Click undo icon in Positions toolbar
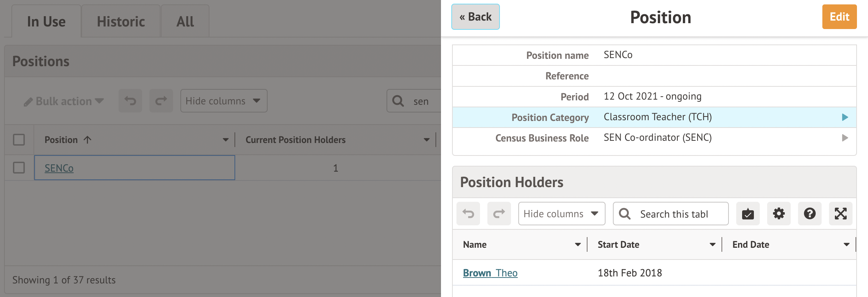 click(x=130, y=101)
